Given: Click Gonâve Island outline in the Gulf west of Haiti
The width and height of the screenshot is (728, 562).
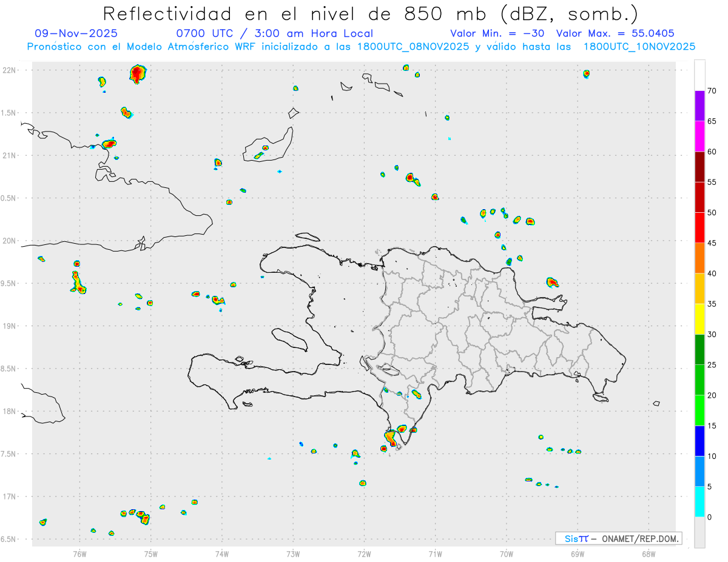Looking at the screenshot, I should click(x=289, y=340).
